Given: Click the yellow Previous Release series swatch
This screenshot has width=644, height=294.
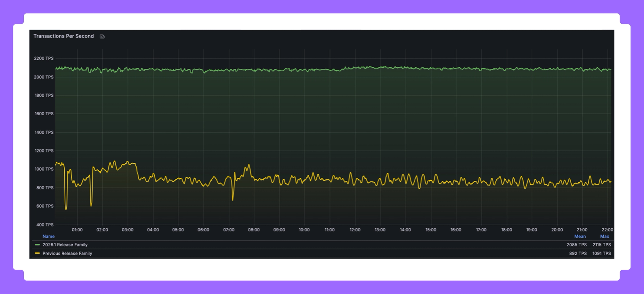Looking at the screenshot, I should [x=37, y=253].
